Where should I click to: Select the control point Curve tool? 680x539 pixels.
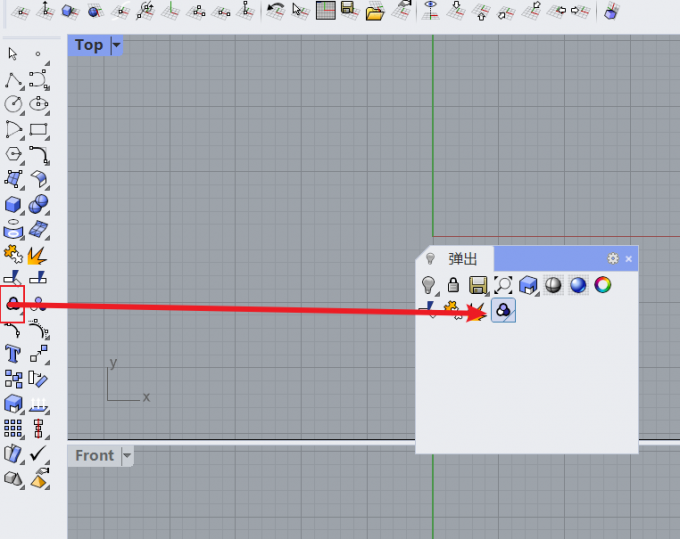[39, 79]
